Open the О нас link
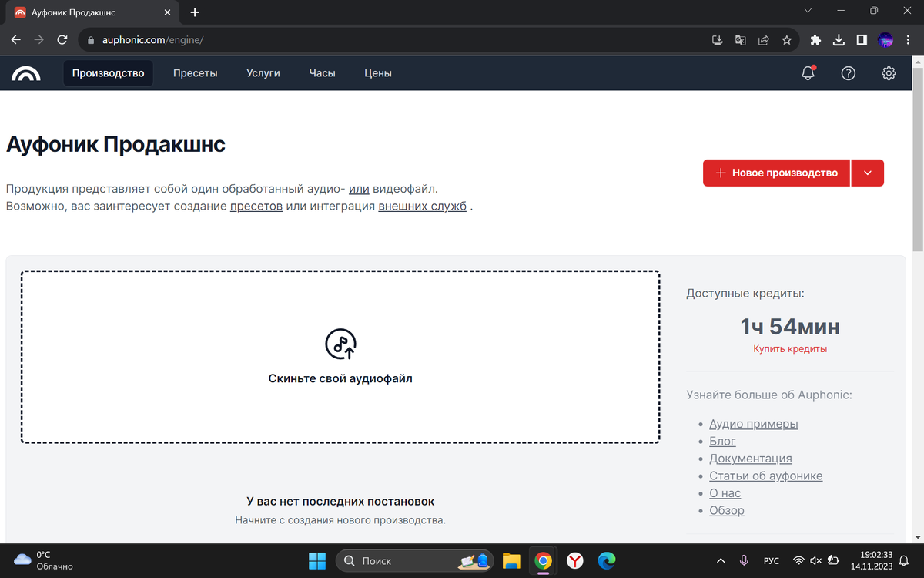Viewport: 924px width, 578px height. click(725, 493)
